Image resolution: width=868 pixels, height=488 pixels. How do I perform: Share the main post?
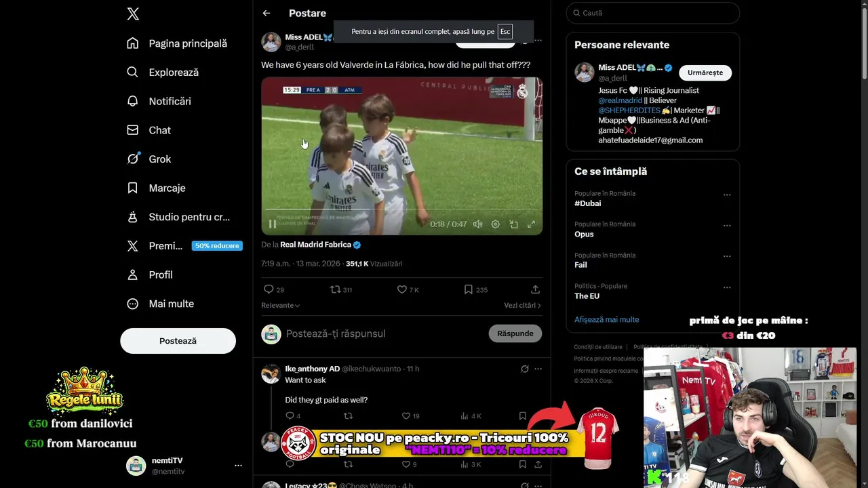[x=535, y=289]
